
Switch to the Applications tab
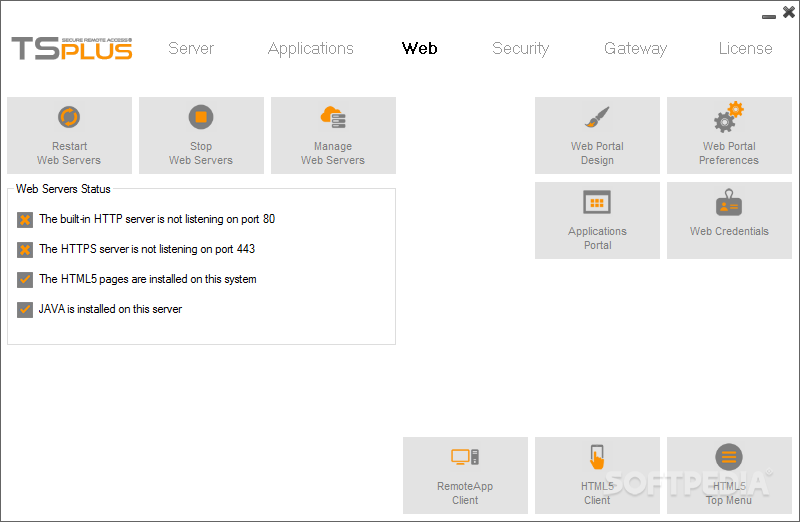[311, 48]
